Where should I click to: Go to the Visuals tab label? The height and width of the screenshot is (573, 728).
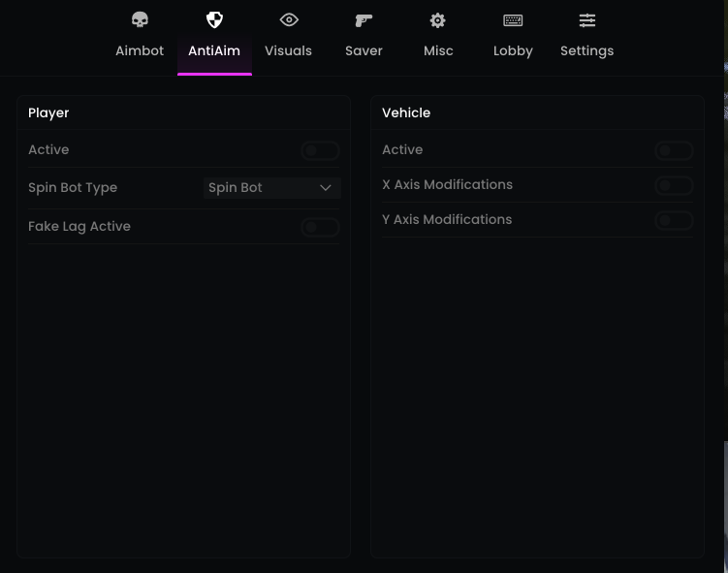pos(289,50)
